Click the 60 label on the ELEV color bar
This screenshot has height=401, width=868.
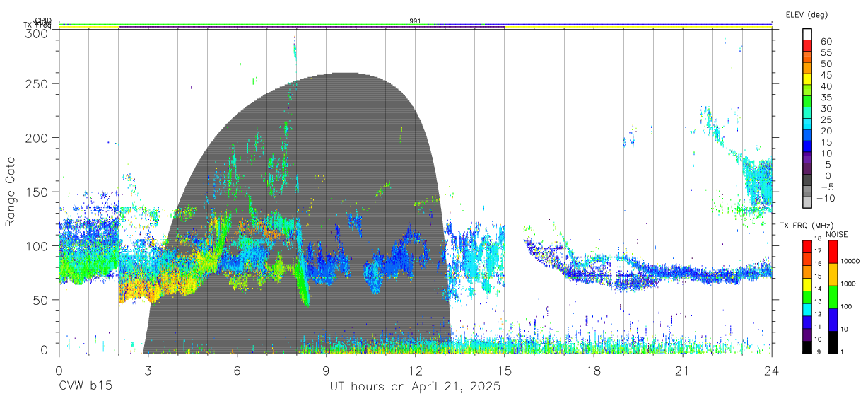(x=826, y=41)
